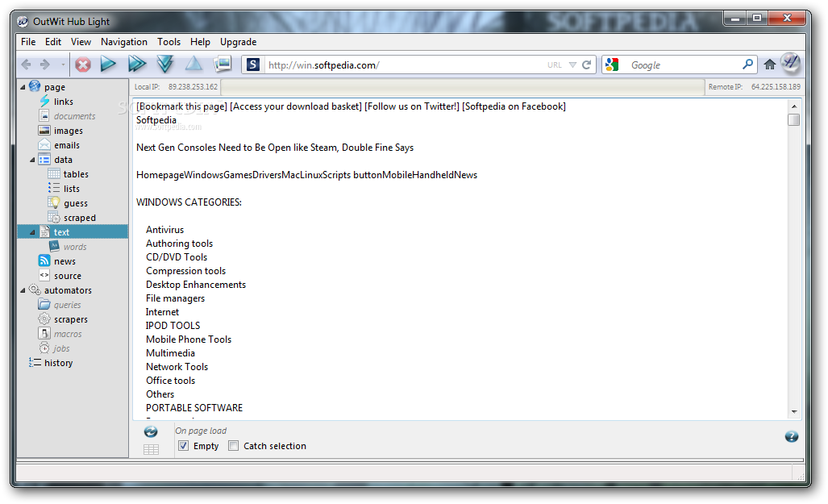Image resolution: width=828 pixels, height=504 pixels.
Task: Collapse the text tree node
Action: pyautogui.click(x=32, y=232)
